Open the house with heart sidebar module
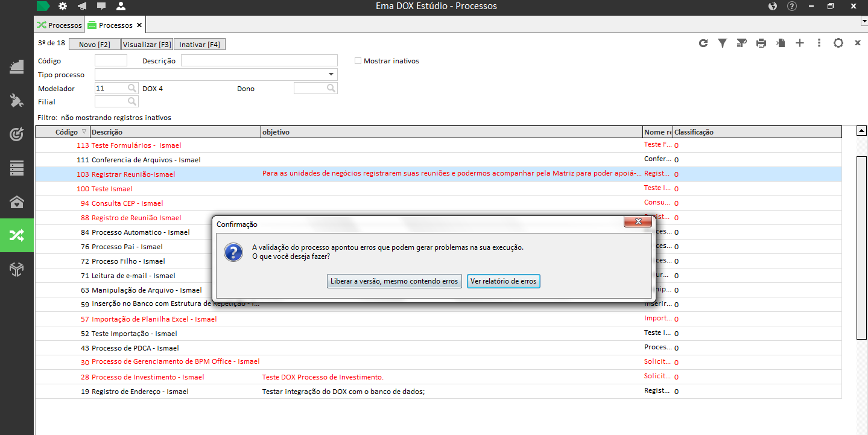This screenshot has width=868, height=435. click(x=17, y=202)
